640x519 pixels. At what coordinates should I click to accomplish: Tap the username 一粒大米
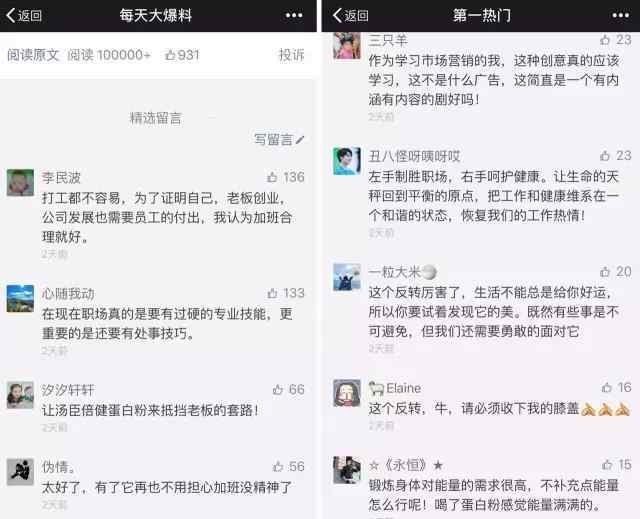(394, 272)
